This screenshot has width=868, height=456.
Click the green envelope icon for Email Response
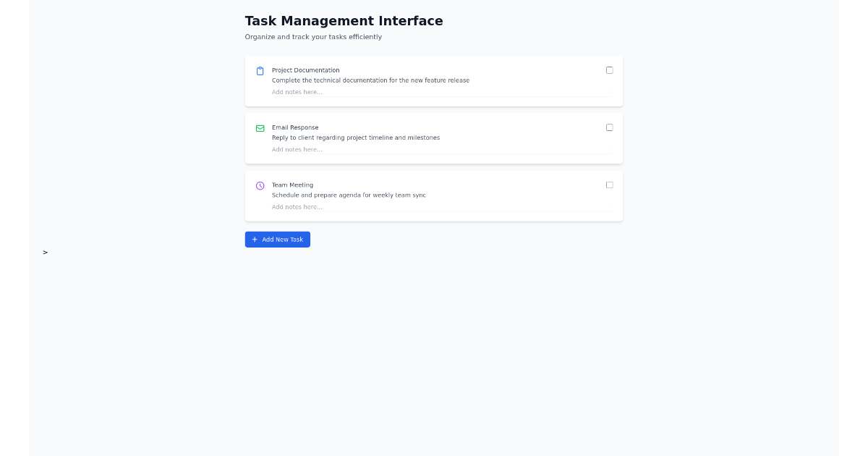(260, 127)
